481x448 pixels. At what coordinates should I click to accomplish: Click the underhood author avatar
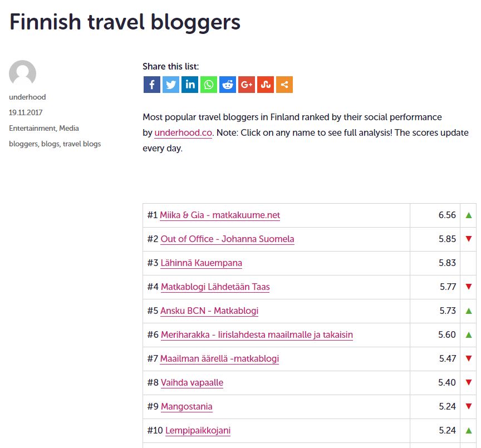(x=23, y=73)
